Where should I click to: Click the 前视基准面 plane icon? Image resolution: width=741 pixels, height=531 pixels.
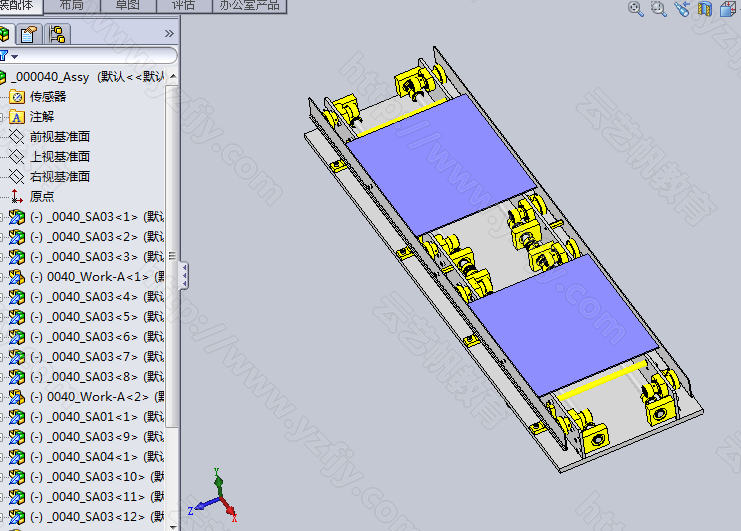click(17, 137)
